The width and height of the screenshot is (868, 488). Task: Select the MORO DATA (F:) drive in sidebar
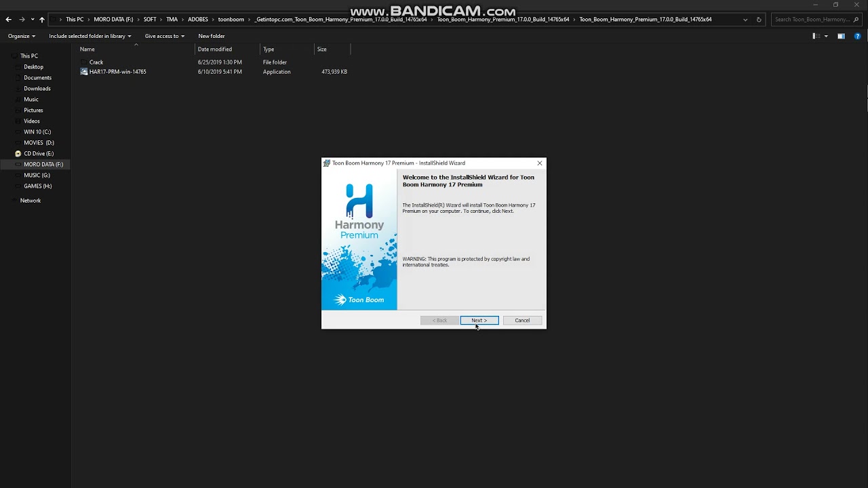point(43,165)
